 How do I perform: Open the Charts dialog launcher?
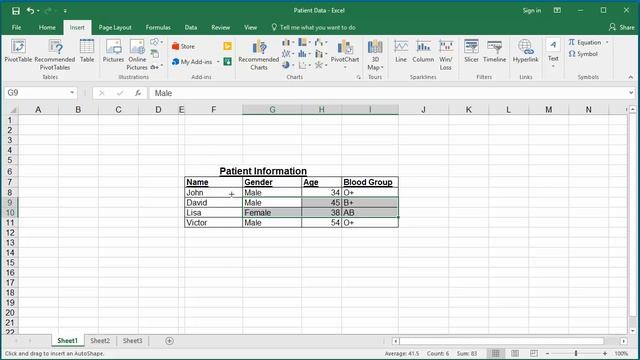click(359, 77)
